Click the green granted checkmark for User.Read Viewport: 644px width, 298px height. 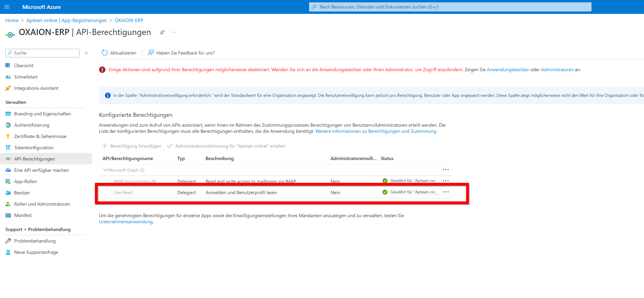pyautogui.click(x=385, y=192)
